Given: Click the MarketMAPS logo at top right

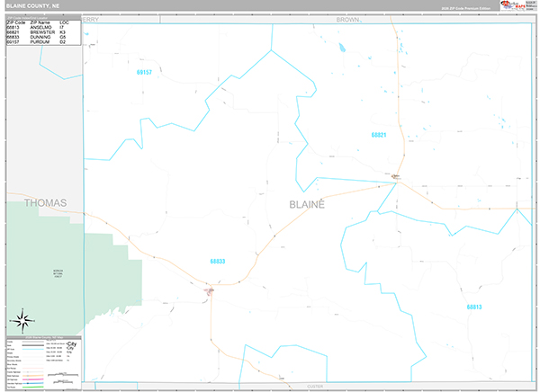Looking at the screenshot, I should coord(518,7).
